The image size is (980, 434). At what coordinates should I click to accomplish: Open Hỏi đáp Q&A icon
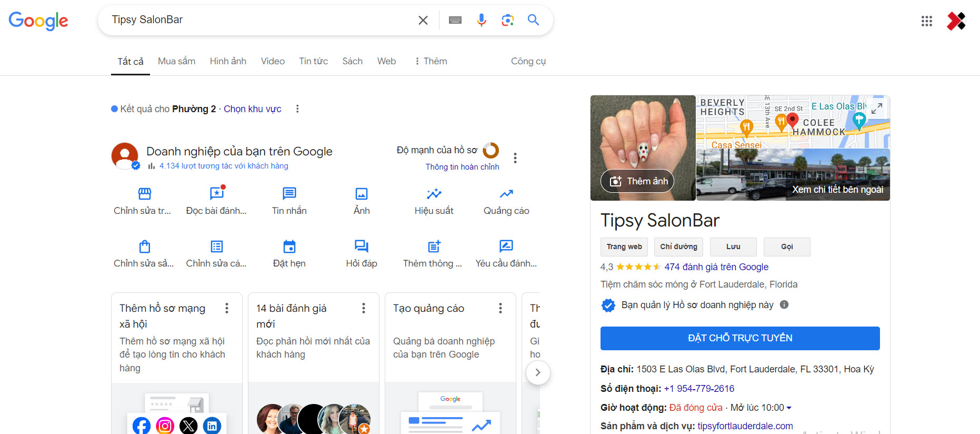click(362, 246)
